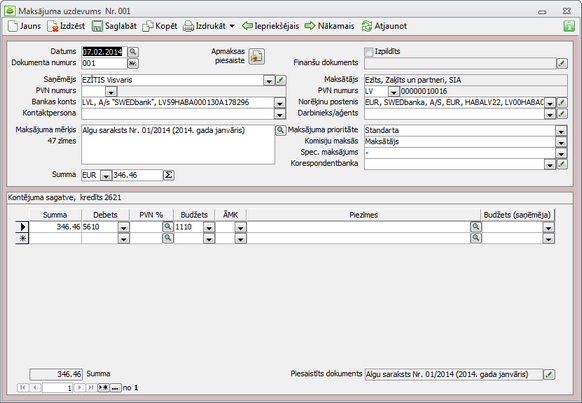Click the Jauns toolbar button
Viewport: 582px width, 403px height.
click(x=24, y=26)
